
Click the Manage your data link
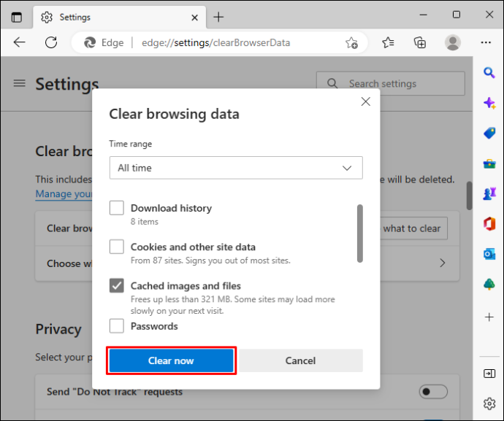coord(64,193)
